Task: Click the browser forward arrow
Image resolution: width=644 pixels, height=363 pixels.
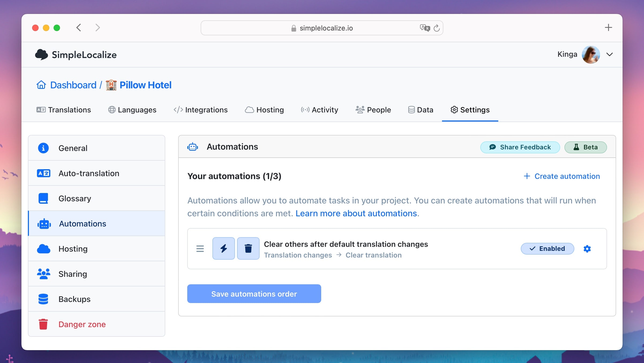Action: 98,28
